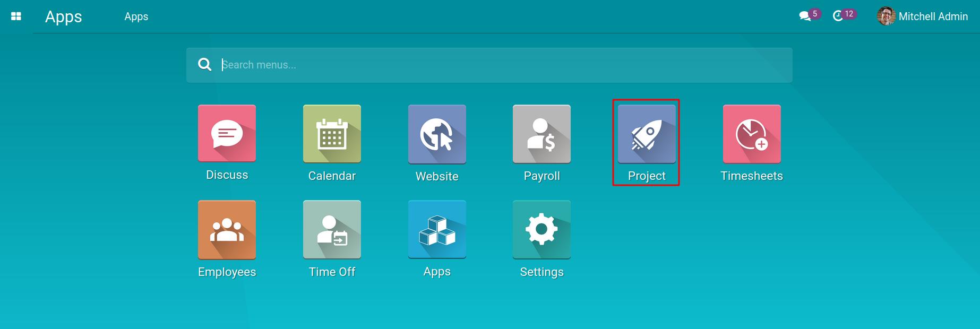This screenshot has width=980, height=329.
Task: Open the Website globe icon
Action: (437, 134)
